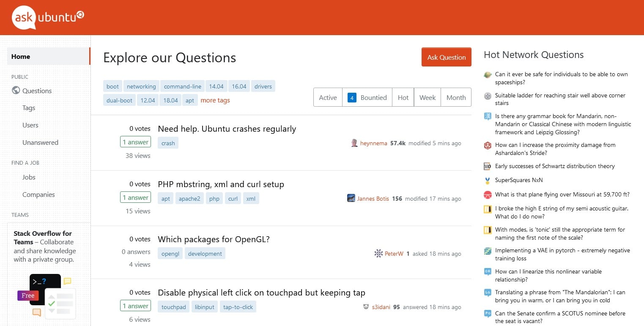The width and height of the screenshot is (644, 326).
Task: Open 'Need help. Ubuntu crashes regularly' question
Action: tap(227, 129)
